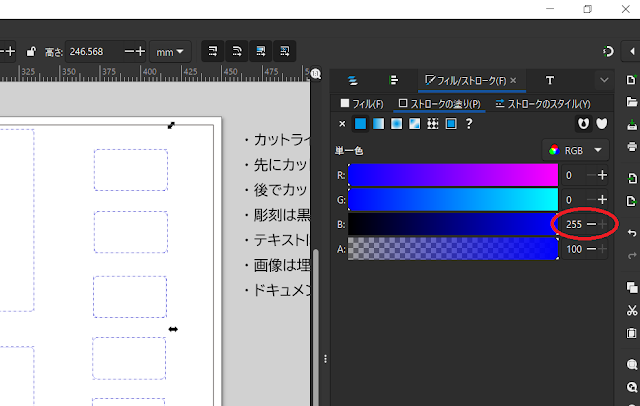
Task: Click the diagonal resize handle on the canvas
Action: tap(171, 126)
